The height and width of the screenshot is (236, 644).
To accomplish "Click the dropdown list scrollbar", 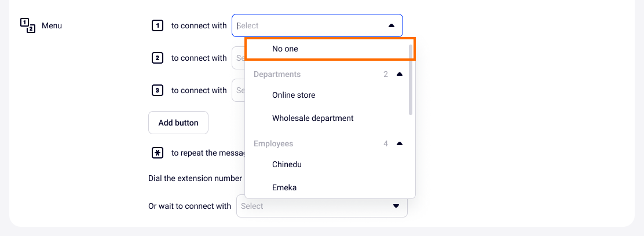I will (411, 81).
